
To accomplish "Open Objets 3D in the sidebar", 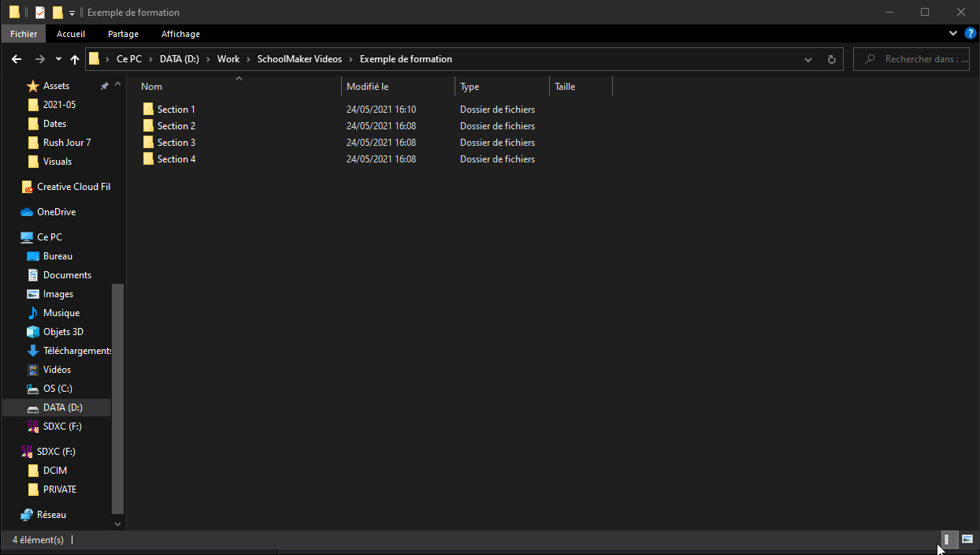I will coord(63,332).
